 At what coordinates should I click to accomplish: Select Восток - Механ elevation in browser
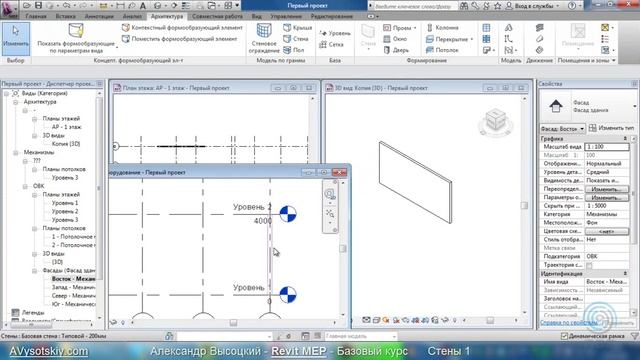(x=73, y=279)
